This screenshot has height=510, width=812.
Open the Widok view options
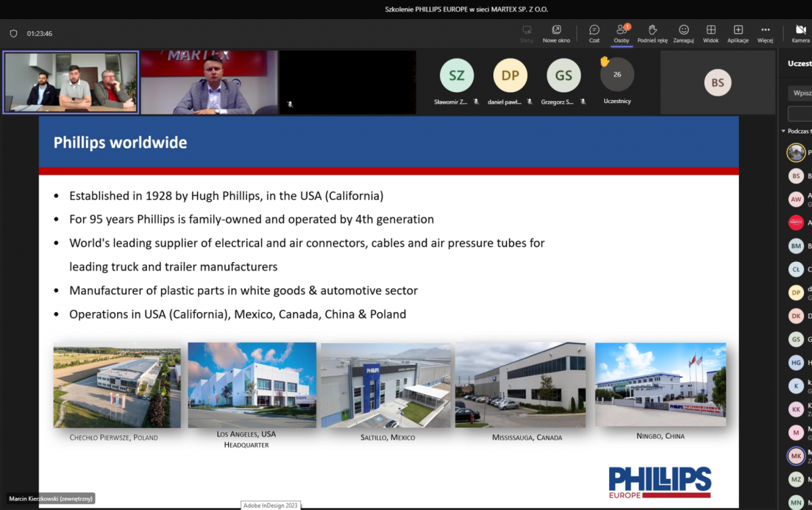[710, 33]
